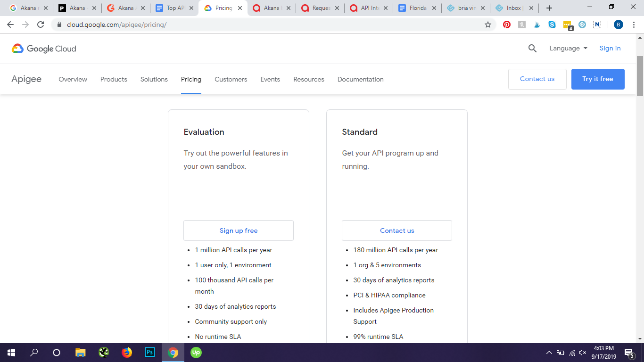This screenshot has height=362, width=644.
Task: Reload the page using the refresh icon
Action: [x=41, y=25]
